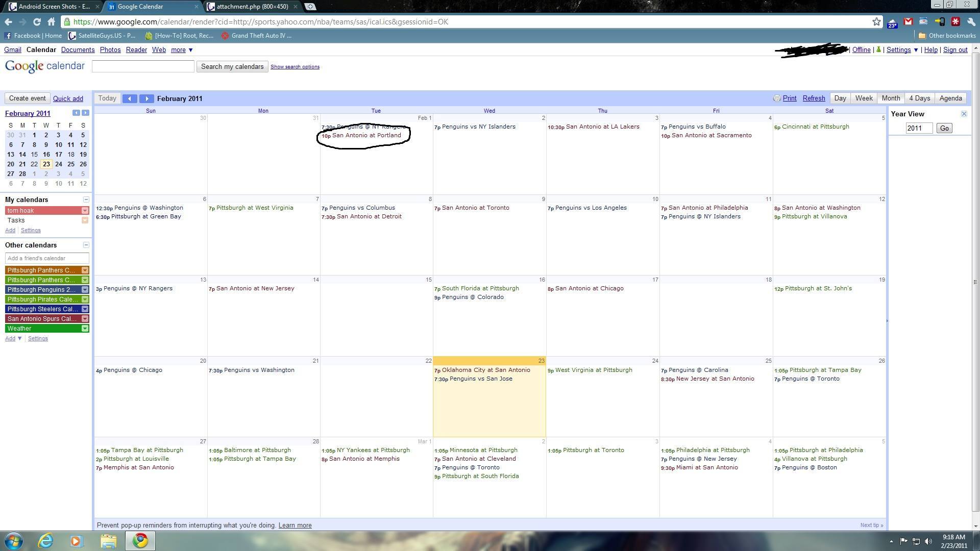The height and width of the screenshot is (551, 980).
Task: Launch Internet Explorer from the taskbar
Action: coord(46,541)
